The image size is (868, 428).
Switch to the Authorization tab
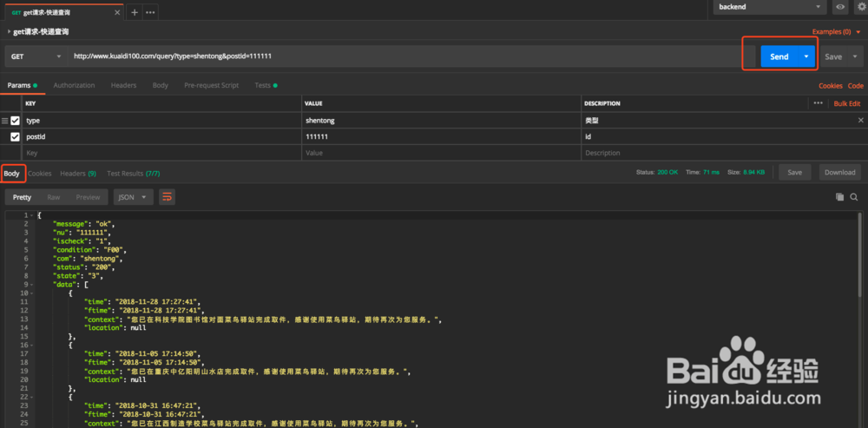[x=74, y=85]
